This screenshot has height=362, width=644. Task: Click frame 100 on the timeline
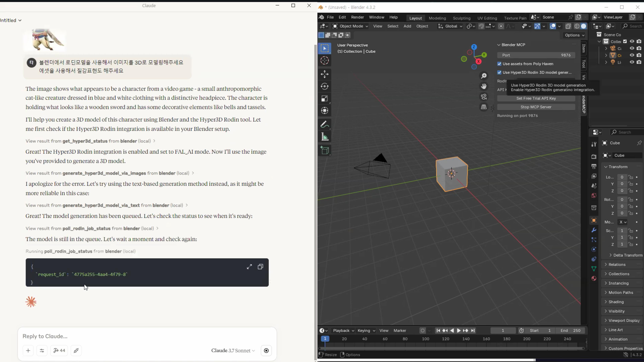pos(425,339)
